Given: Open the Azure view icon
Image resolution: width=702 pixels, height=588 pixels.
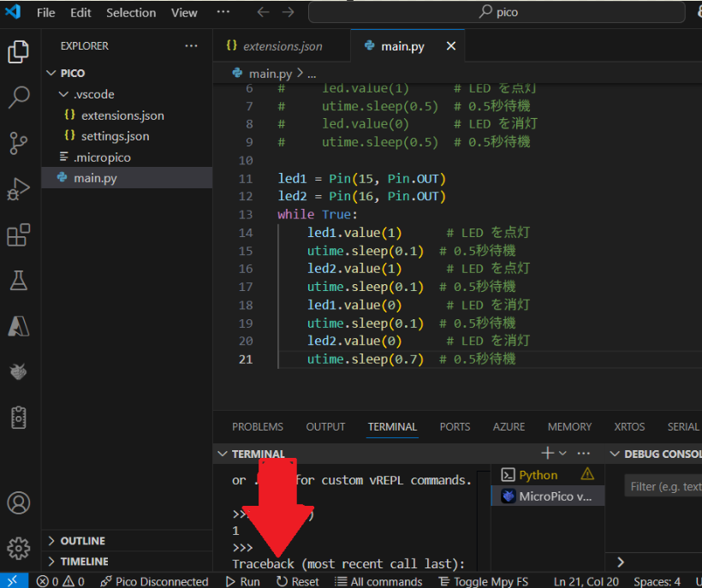Looking at the screenshot, I should [18, 326].
